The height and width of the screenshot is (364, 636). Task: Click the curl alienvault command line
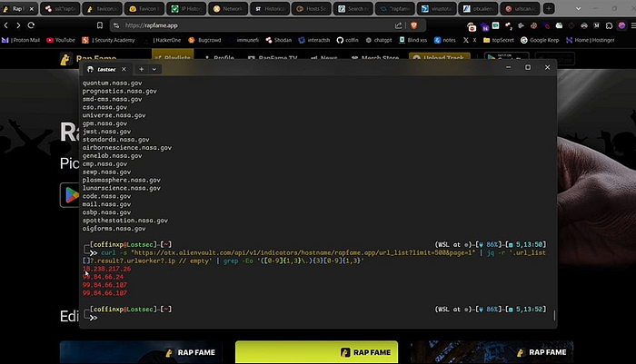(x=314, y=257)
